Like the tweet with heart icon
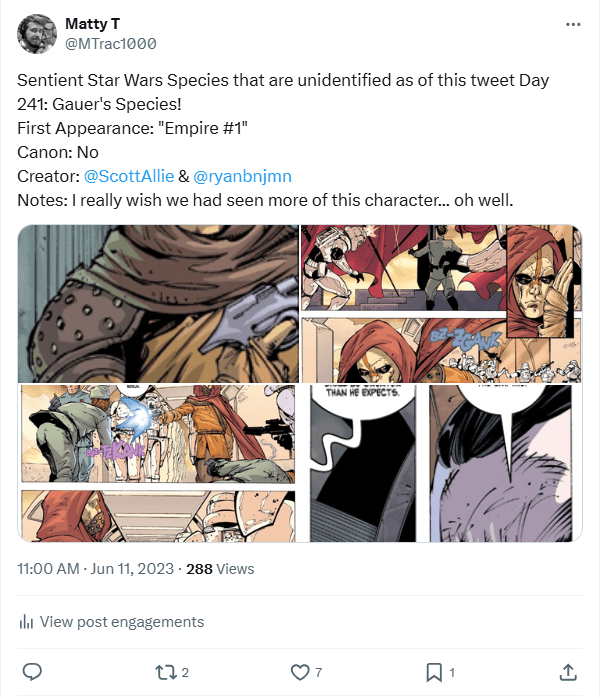Image resolution: width=602 pixels, height=698 pixels. point(297,671)
